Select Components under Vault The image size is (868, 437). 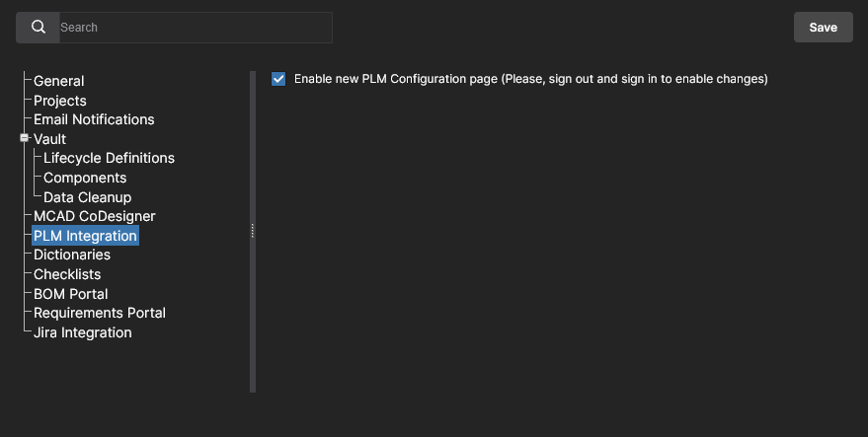(85, 178)
